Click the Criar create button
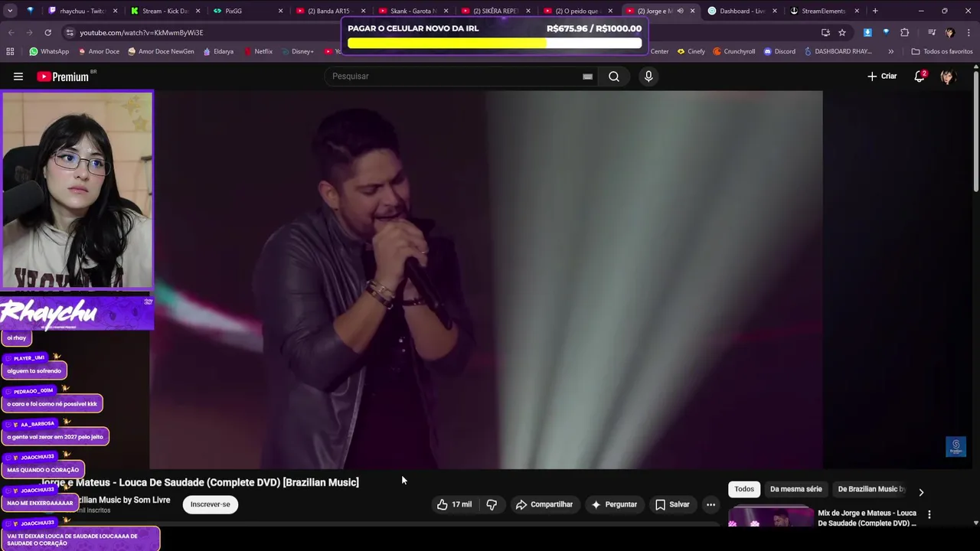 click(882, 77)
